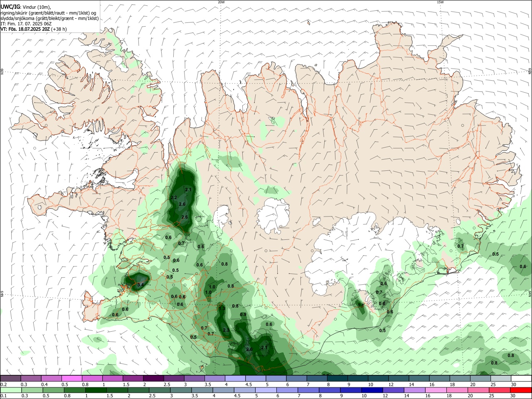Click bottom-row legend swatch between 16 and 18

pyautogui.click(x=436, y=390)
